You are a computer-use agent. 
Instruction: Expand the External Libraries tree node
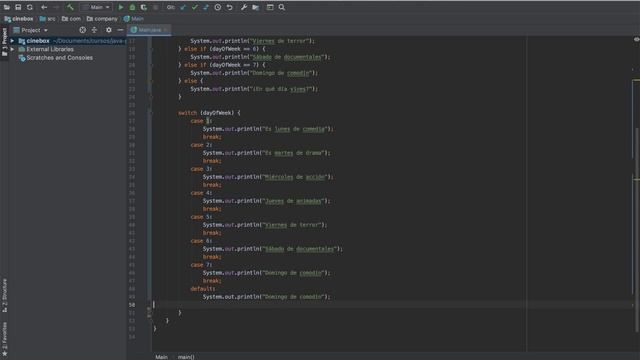(x=12, y=49)
